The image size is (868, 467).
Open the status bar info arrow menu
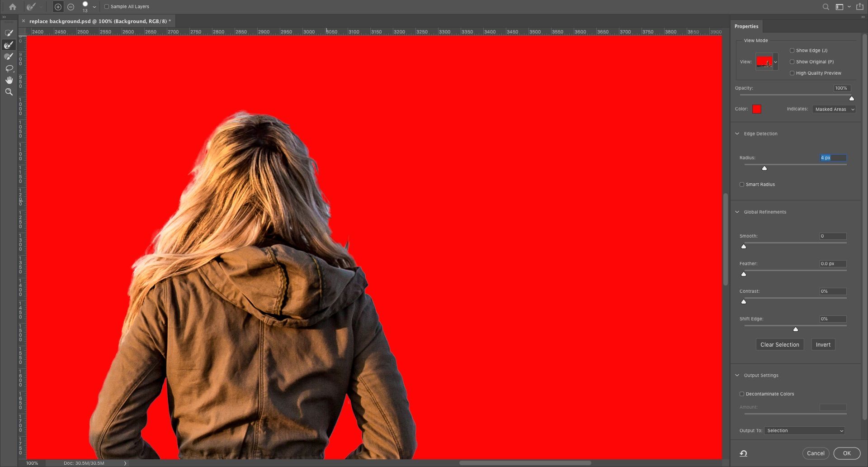pos(125,463)
